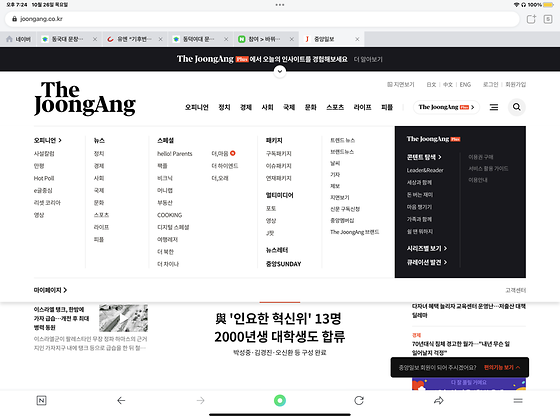Open the Israel tank article thumbnail
The width and height of the screenshot is (560, 419).
[x=124, y=318]
